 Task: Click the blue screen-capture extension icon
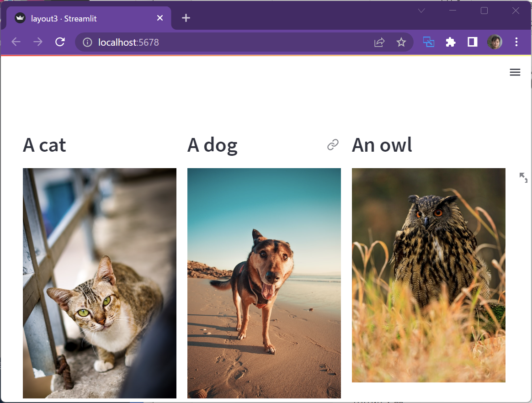click(428, 42)
